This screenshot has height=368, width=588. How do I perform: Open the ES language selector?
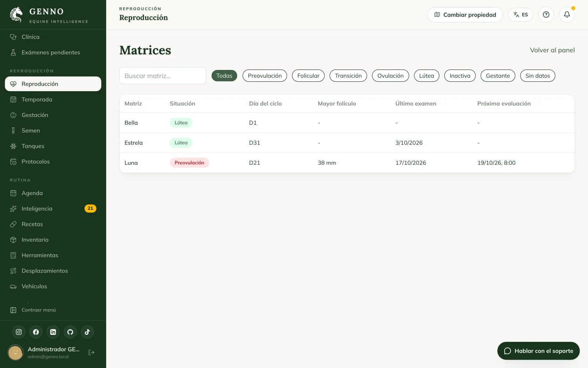tap(520, 15)
